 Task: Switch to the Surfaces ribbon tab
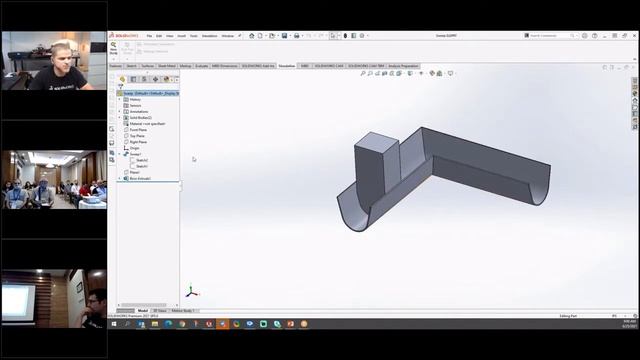point(147,66)
